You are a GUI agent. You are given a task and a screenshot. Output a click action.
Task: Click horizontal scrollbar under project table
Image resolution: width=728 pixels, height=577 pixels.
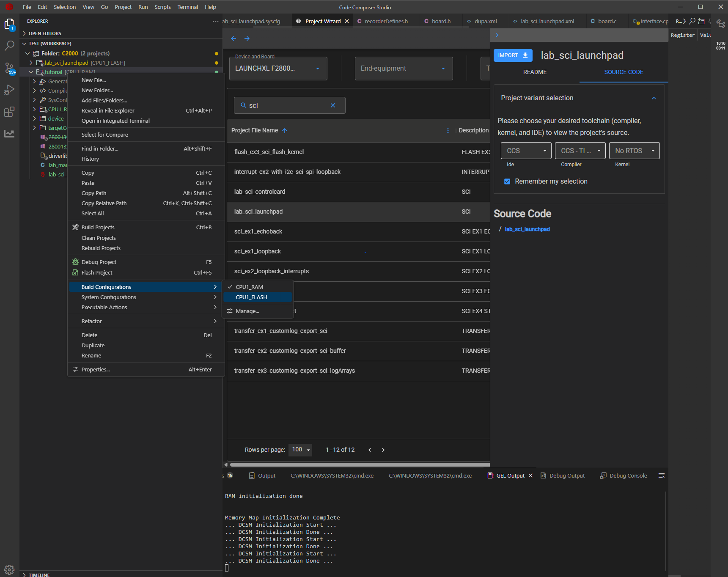(x=360, y=464)
